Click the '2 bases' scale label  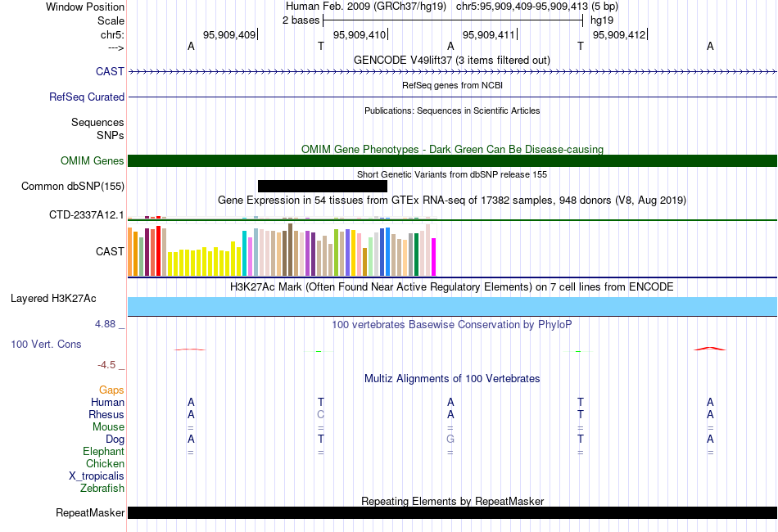click(x=301, y=20)
